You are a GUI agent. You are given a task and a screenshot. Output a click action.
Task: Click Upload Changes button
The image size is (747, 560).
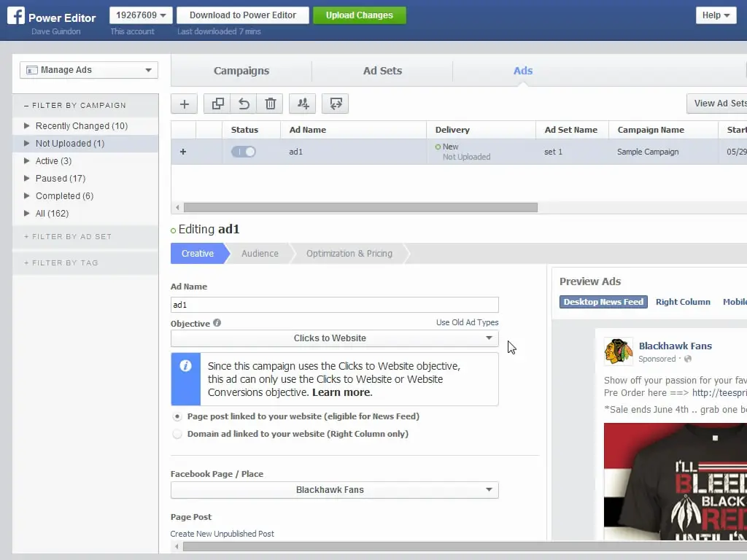[x=359, y=15]
